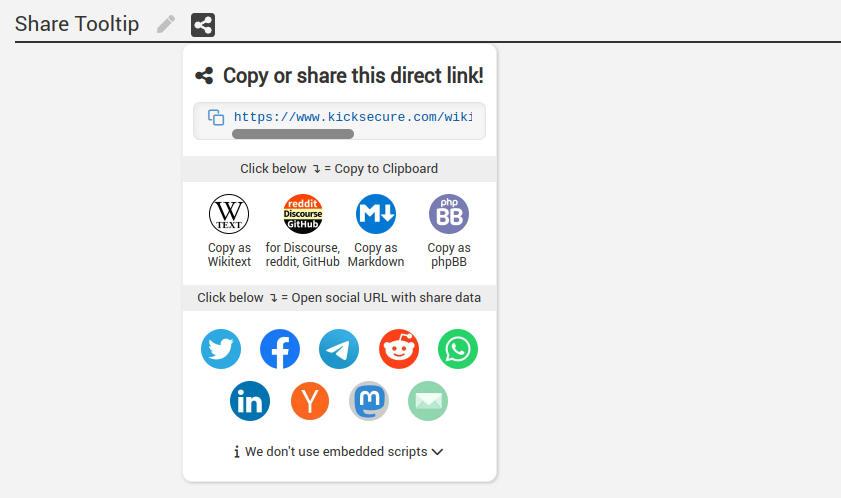Copy link for Discourse, reddit, GitHub

pyautogui.click(x=303, y=214)
